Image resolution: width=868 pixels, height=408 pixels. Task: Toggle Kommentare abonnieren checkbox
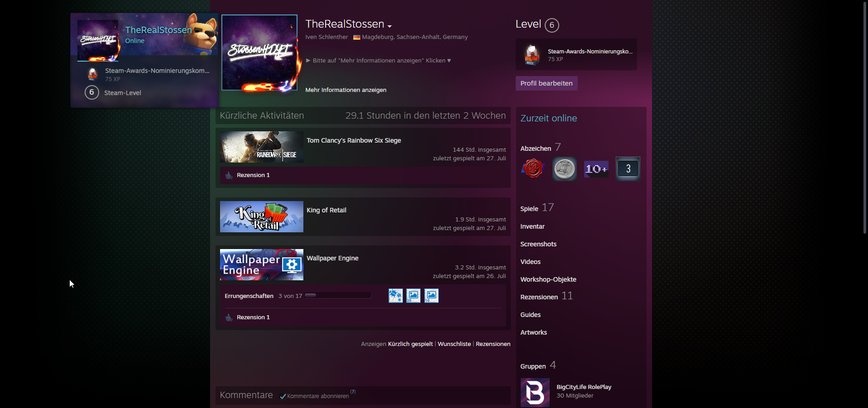283,396
